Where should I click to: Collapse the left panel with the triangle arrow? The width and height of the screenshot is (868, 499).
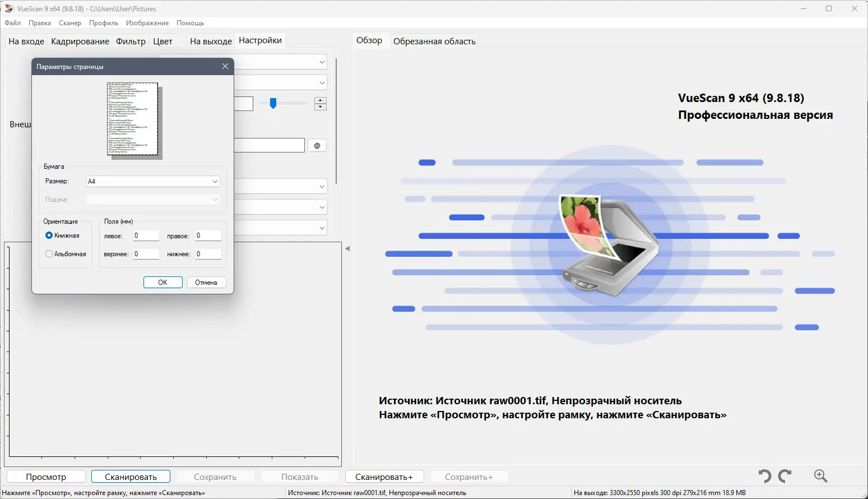point(347,248)
